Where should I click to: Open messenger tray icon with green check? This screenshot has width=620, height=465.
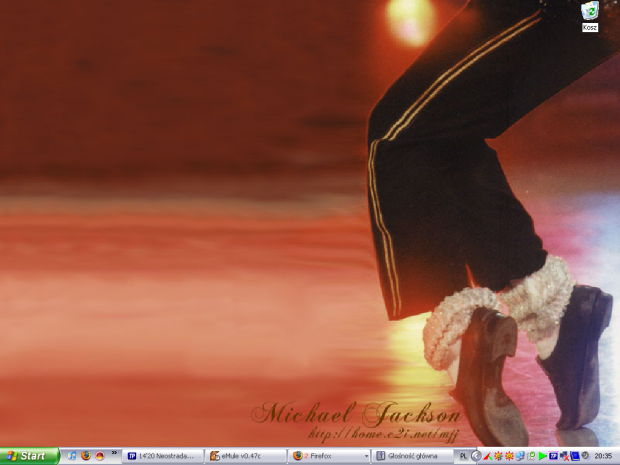click(x=531, y=456)
